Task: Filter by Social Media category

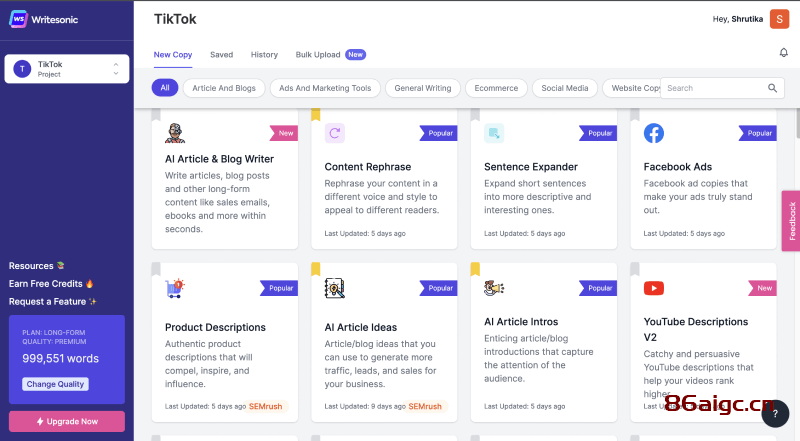Action: pyautogui.click(x=565, y=88)
